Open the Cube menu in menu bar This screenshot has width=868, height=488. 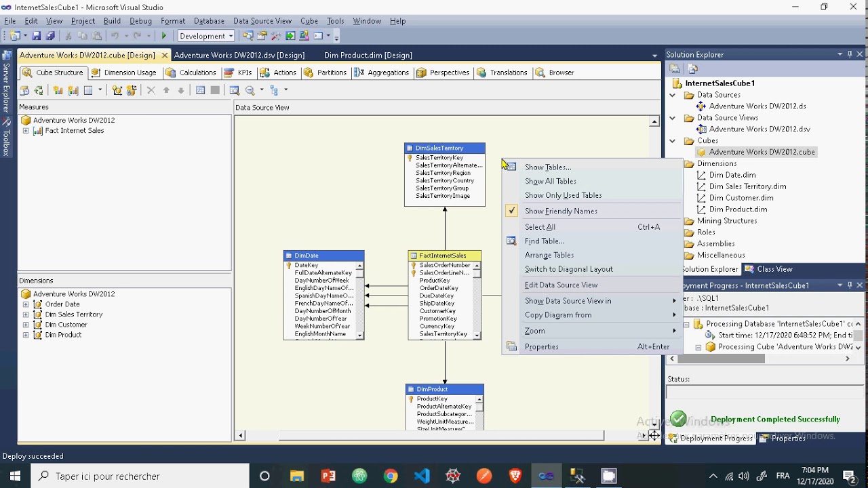pyautogui.click(x=309, y=21)
